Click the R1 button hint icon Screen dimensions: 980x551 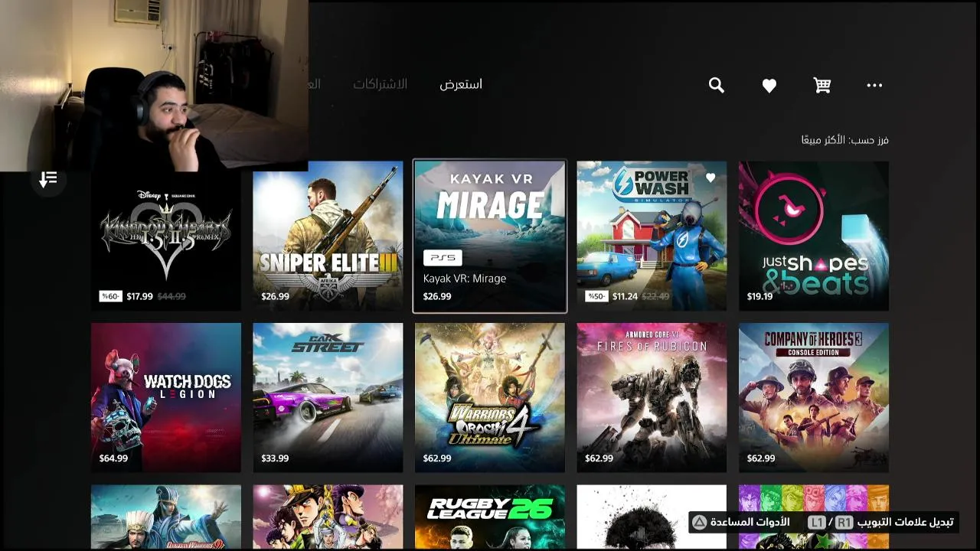click(x=844, y=522)
